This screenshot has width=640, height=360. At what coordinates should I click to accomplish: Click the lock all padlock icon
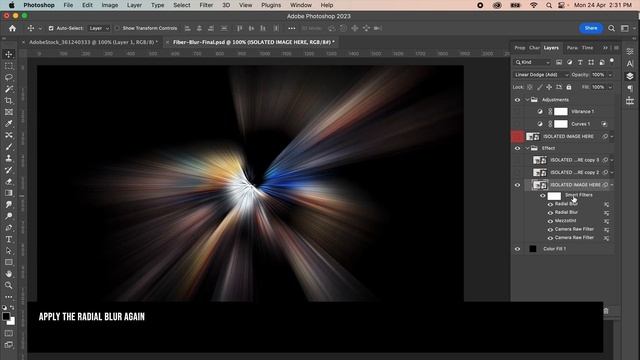tap(569, 87)
